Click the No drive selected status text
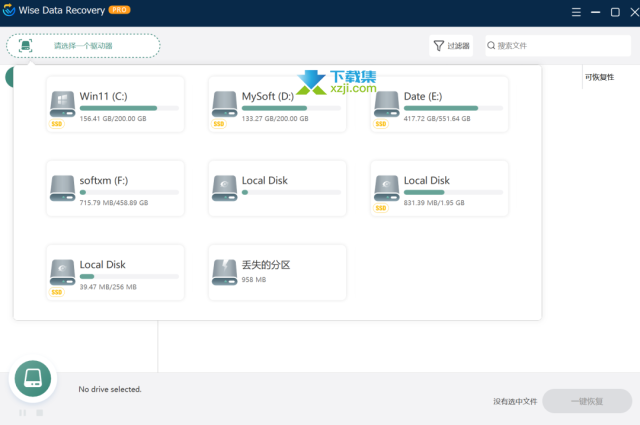Image resolution: width=640 pixels, height=425 pixels. pyautogui.click(x=110, y=389)
